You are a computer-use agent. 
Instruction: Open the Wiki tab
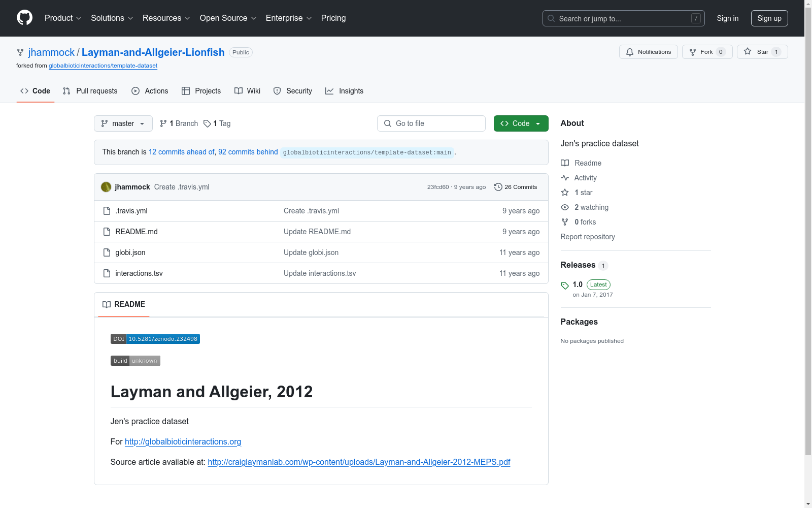tap(248, 91)
